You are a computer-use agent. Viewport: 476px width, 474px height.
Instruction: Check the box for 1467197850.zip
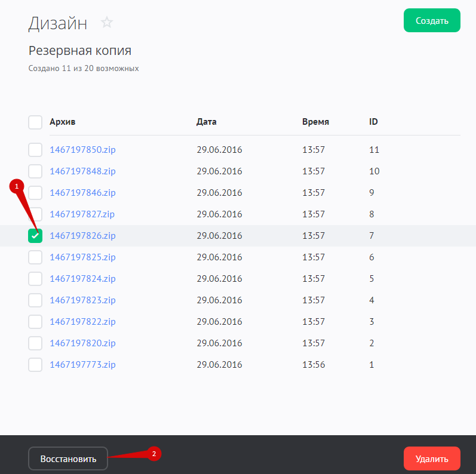[x=35, y=150]
